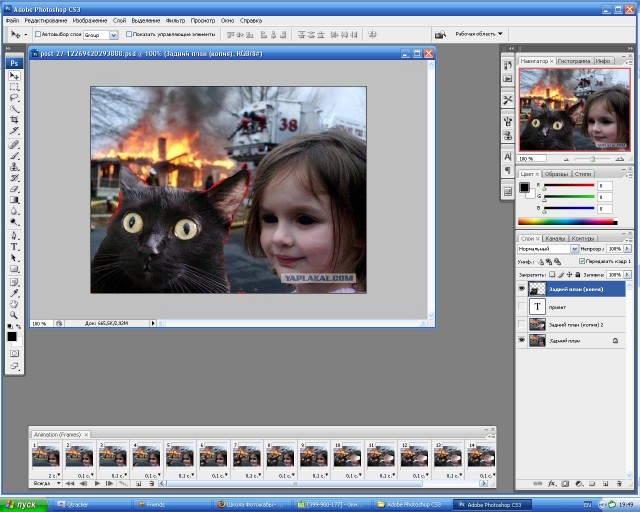Select the Healing Brush tool
Viewport: 640px width, 512px height.
tap(14, 145)
